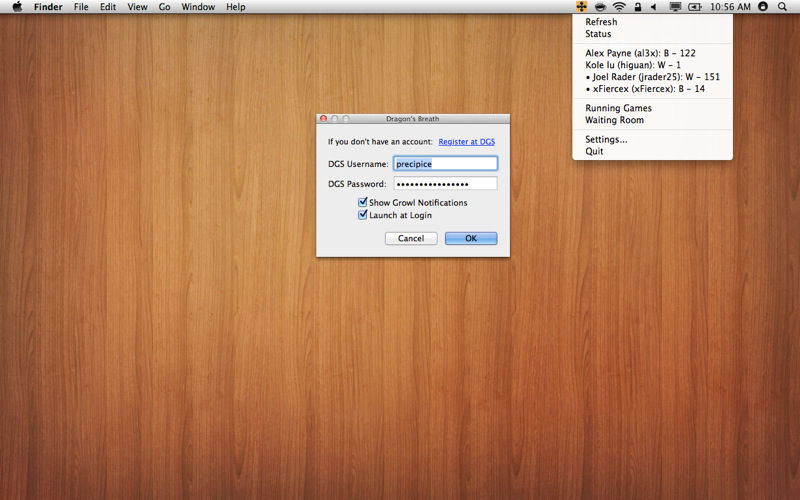Viewport: 800px width, 500px height.
Task: Click the Dragon's Breath menu bar icon
Action: (581, 7)
